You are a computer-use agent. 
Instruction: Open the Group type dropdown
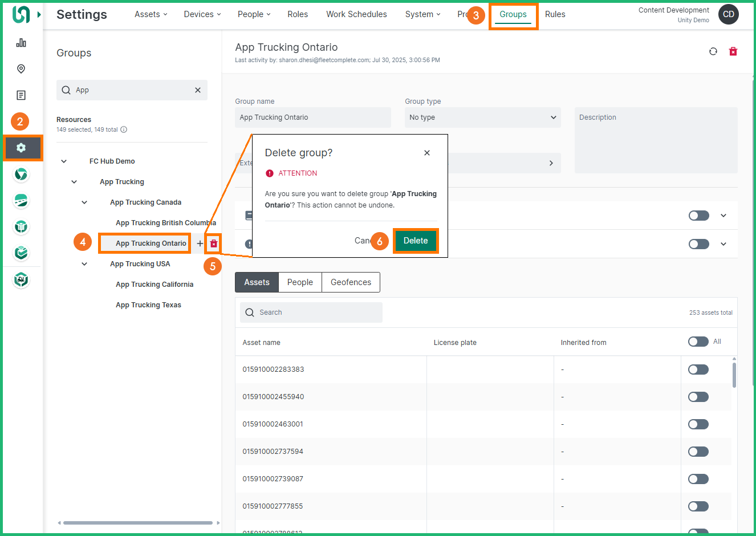(x=482, y=117)
